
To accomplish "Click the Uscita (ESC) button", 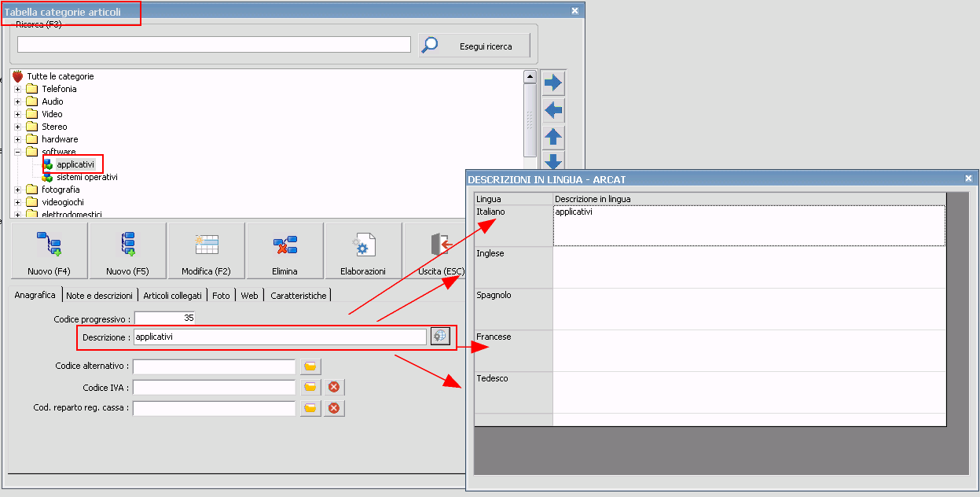I will pyautogui.click(x=435, y=251).
